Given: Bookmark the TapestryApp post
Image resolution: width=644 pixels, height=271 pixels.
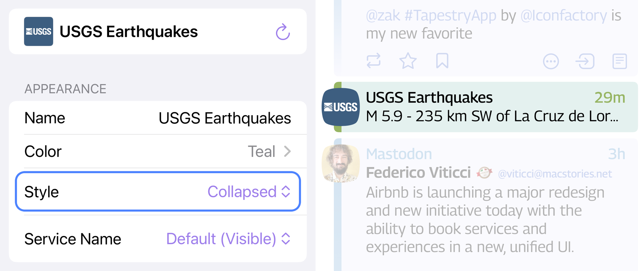Looking at the screenshot, I should coord(442,61).
